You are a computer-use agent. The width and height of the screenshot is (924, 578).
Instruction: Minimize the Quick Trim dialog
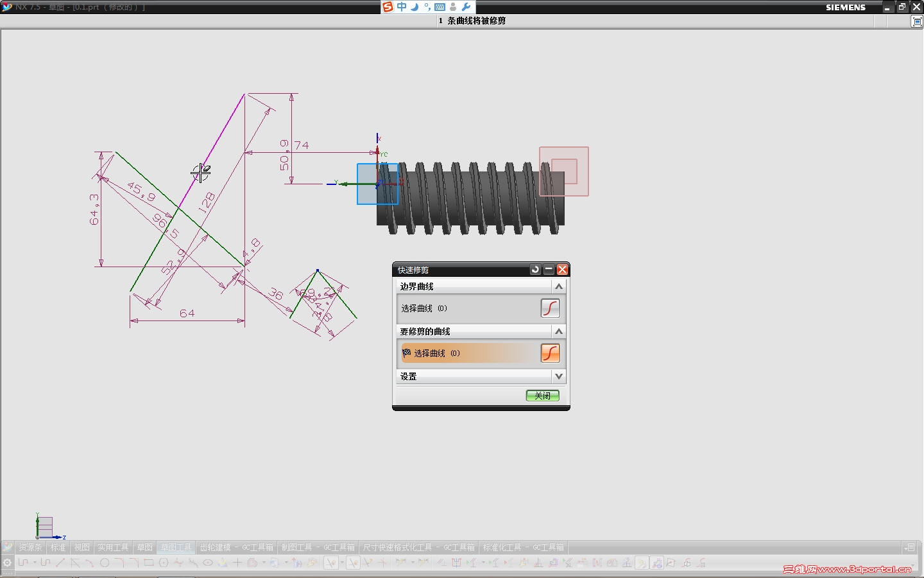(549, 270)
